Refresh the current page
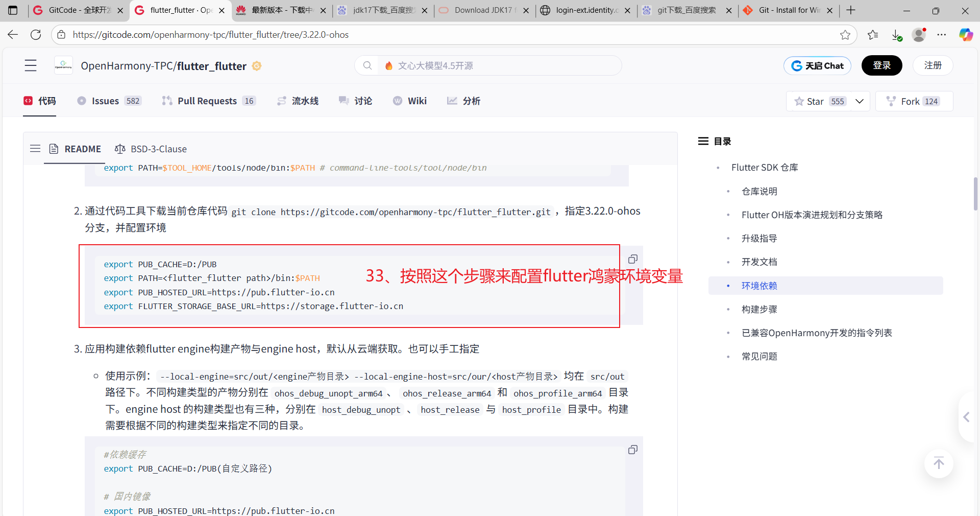This screenshot has height=516, width=980. (x=36, y=35)
